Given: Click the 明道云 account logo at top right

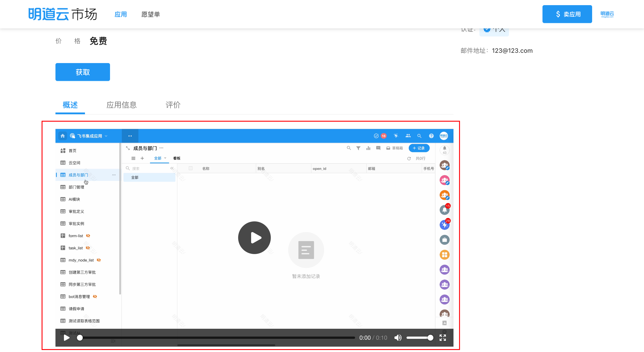Looking at the screenshot, I should point(607,14).
